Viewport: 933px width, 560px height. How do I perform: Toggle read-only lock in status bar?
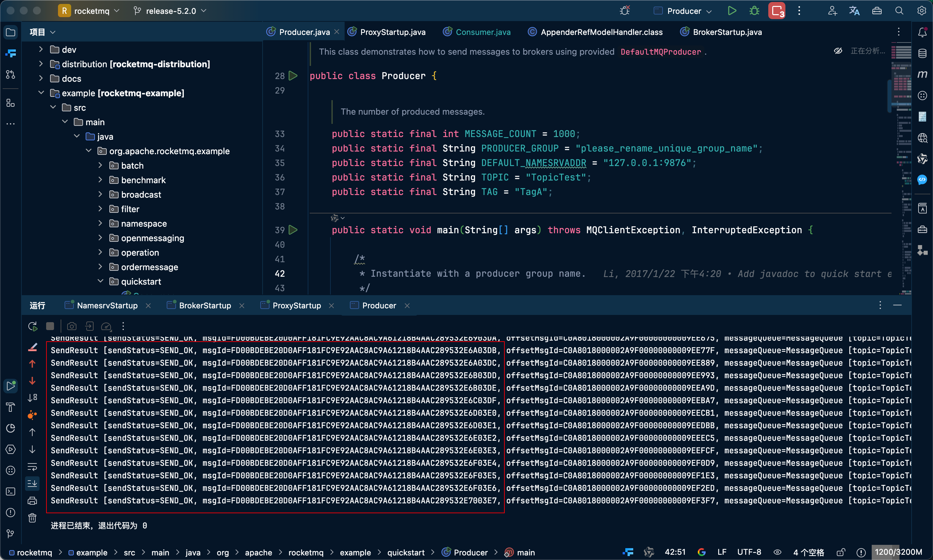[840, 552]
